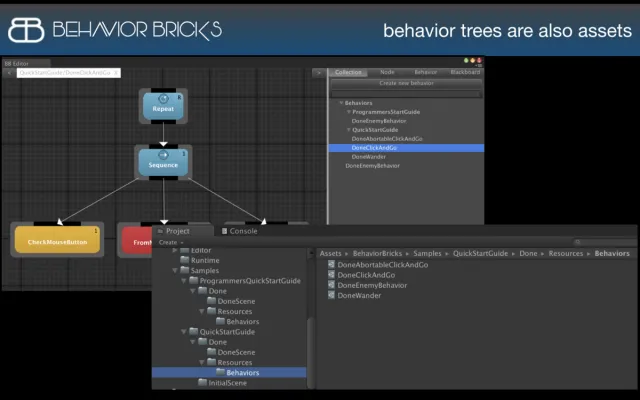Collapse the QuickStartGuide folder in Project tree
640x400 pixels.
pos(184,332)
